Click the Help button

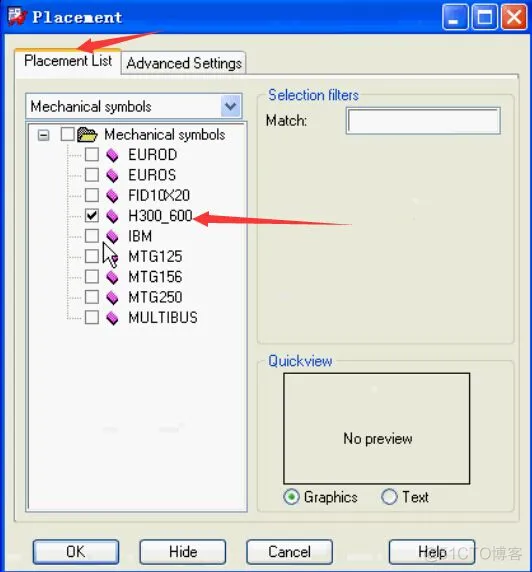coord(432,552)
